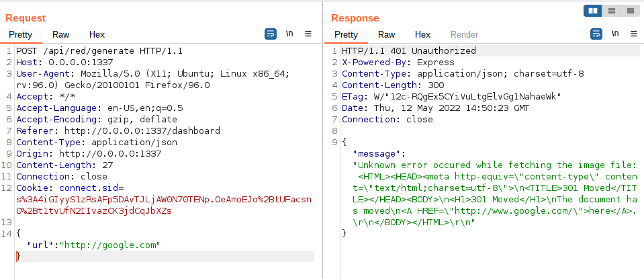This screenshot has width=644, height=279.
Task: Click the HTTP/1.1 401 Unauthorized status line
Action: [409, 51]
